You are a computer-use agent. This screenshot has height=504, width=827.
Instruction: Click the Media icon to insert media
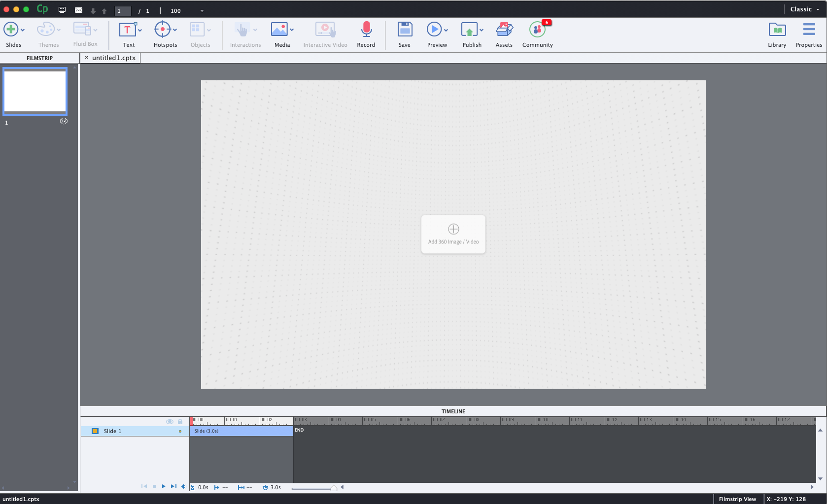click(x=279, y=30)
